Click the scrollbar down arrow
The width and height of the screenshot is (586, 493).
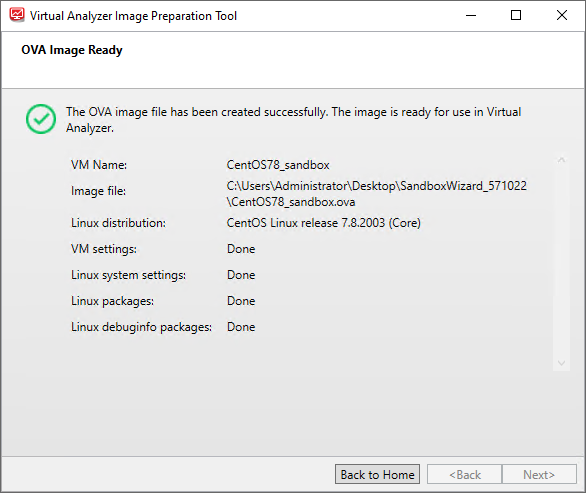561,363
